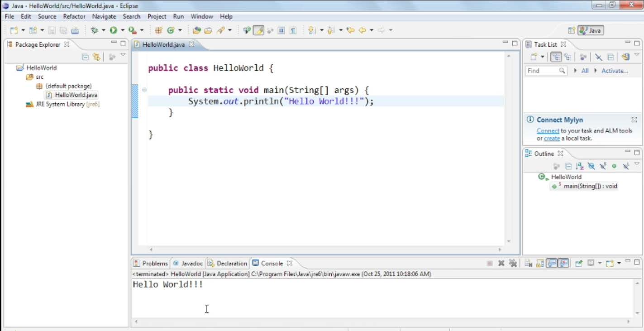The height and width of the screenshot is (331, 644).
Task: Collapse the main method fold marker
Action: [x=144, y=90]
